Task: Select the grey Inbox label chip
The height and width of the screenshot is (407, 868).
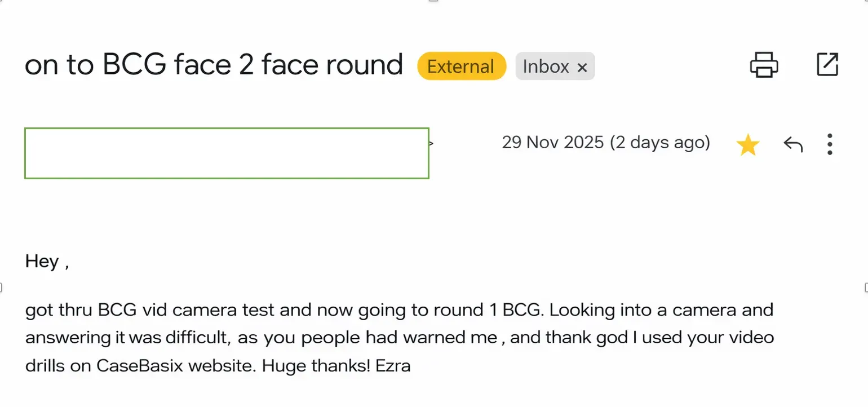Action: (546, 67)
